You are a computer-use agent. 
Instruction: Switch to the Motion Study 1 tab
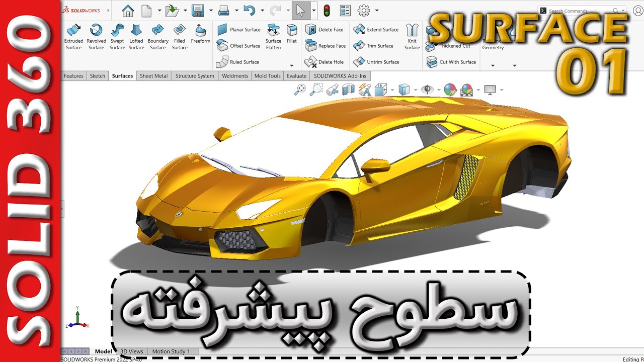[x=171, y=351]
